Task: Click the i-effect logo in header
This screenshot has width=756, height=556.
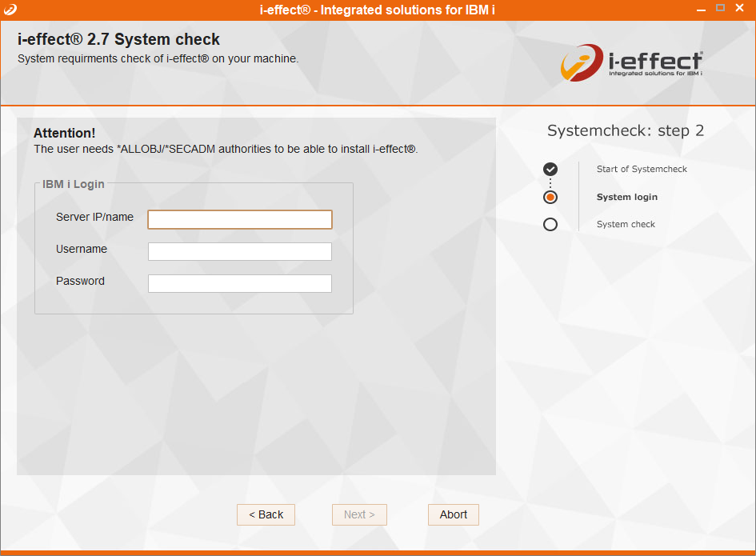Action: pyautogui.click(x=631, y=62)
